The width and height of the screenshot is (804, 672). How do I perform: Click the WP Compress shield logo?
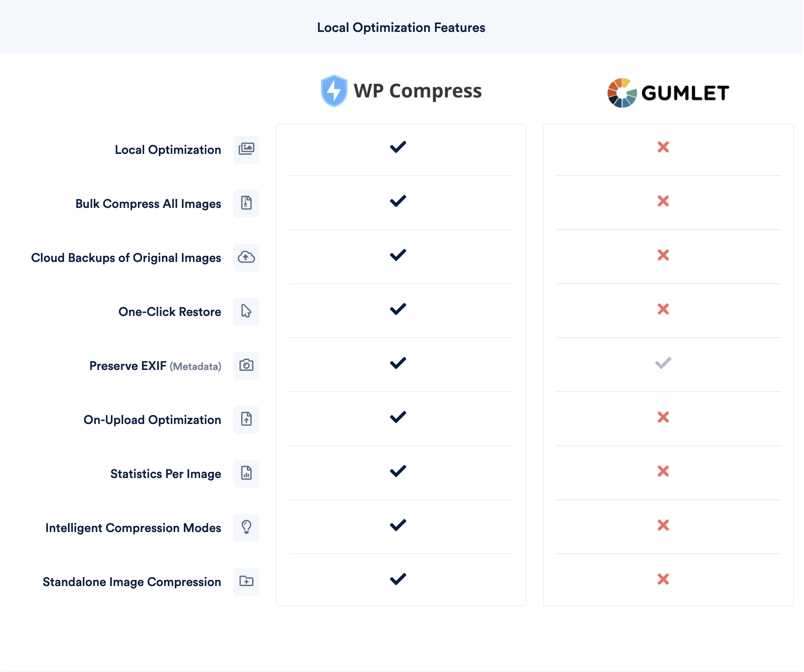[x=334, y=91]
